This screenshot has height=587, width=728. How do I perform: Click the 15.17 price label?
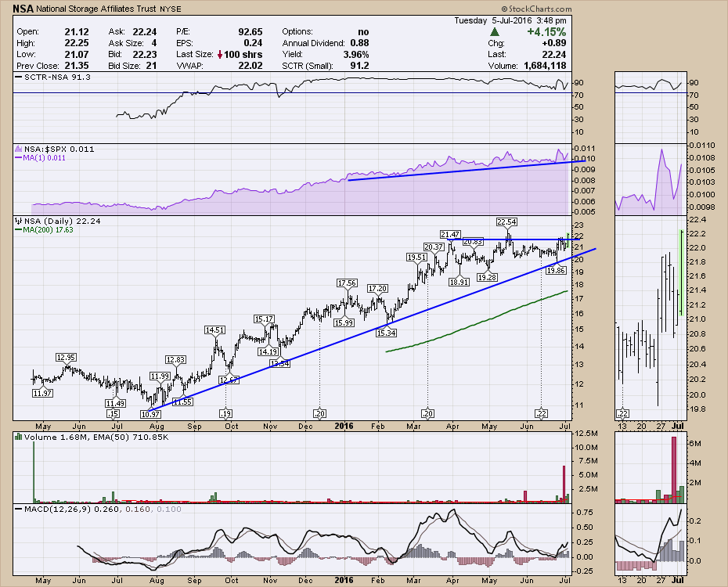coord(264,319)
